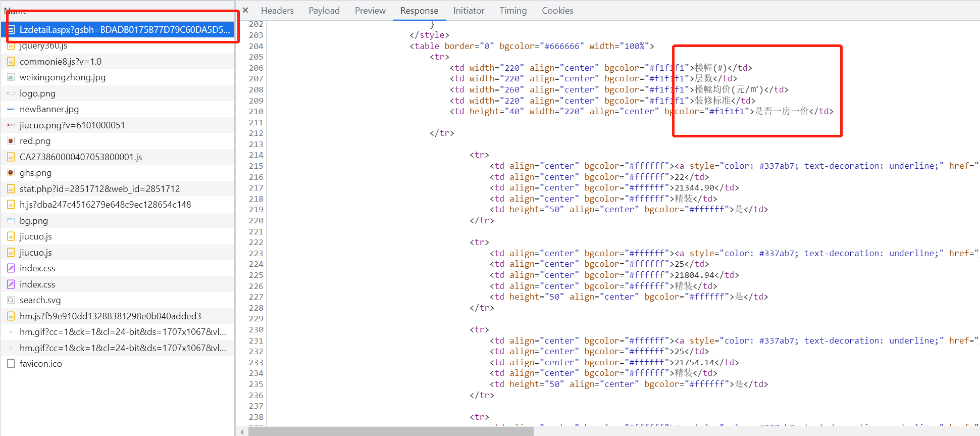
Task: Click the favicon.ico file icon
Action: coord(11,364)
